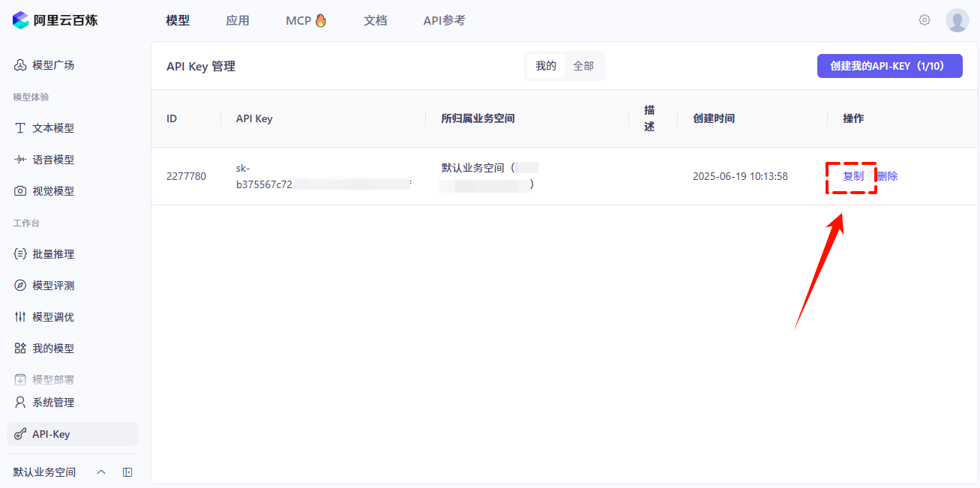Click the 创建我的API-KEY button
The image size is (980, 488).
click(889, 66)
